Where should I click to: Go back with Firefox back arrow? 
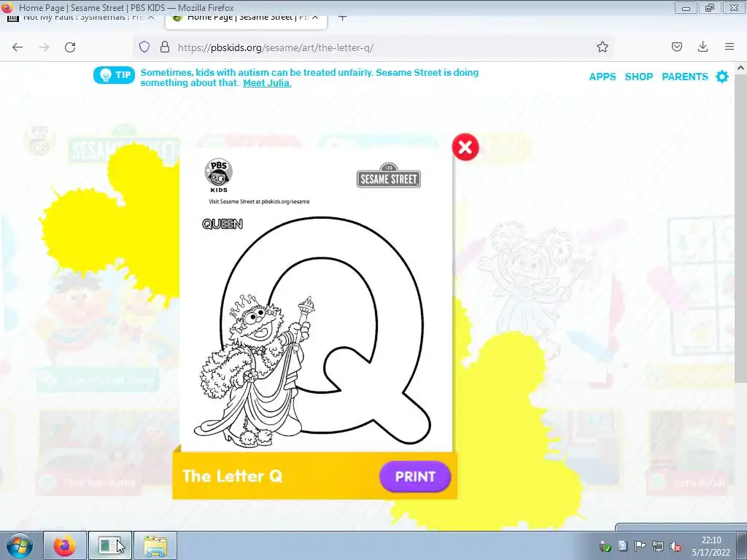[18, 47]
